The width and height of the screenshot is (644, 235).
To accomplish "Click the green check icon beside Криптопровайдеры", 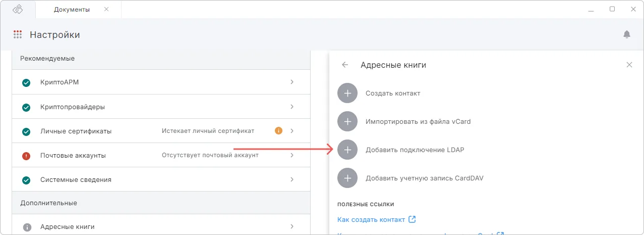I will 27,107.
